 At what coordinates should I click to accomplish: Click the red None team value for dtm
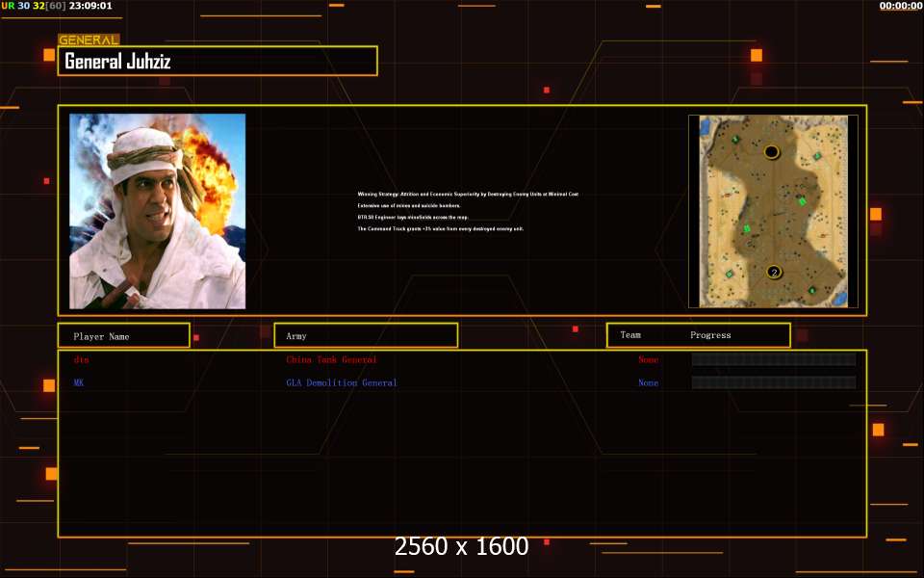tap(648, 359)
